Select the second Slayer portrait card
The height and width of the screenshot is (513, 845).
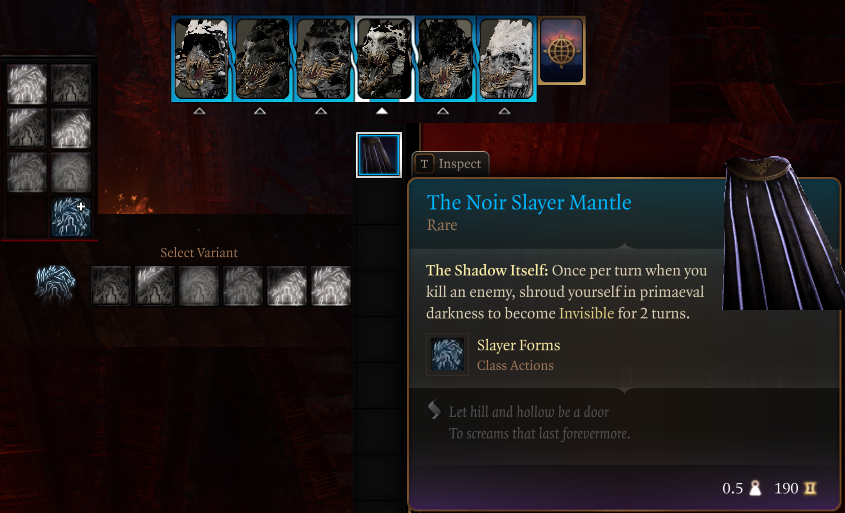coord(262,59)
